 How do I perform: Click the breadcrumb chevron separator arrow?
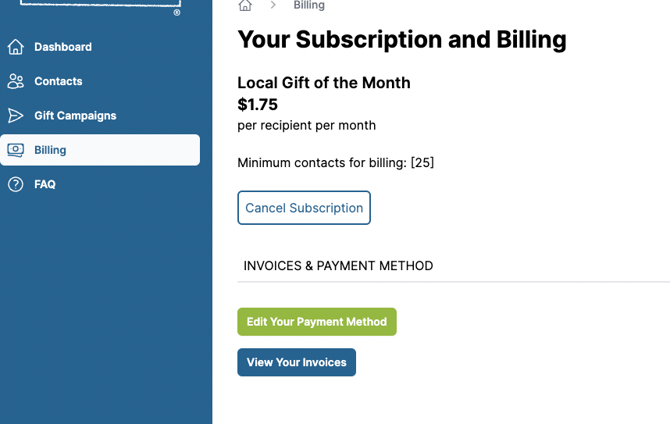[273, 5]
